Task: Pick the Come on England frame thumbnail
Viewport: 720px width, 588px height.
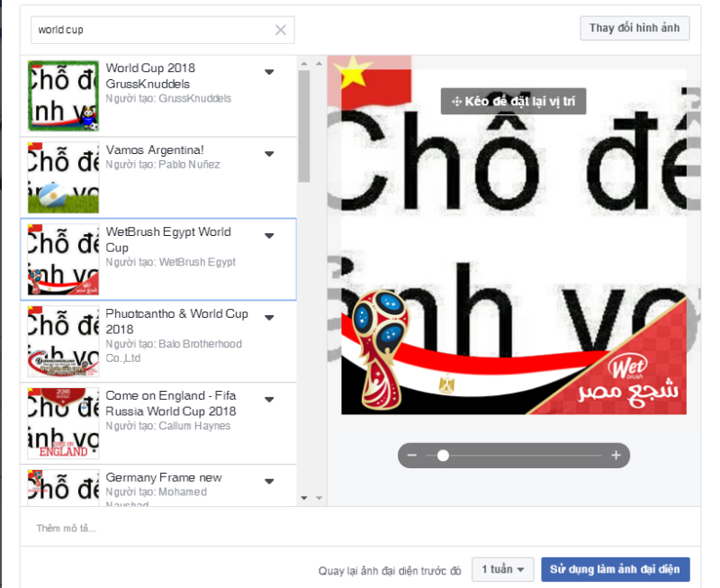Action: (x=63, y=423)
